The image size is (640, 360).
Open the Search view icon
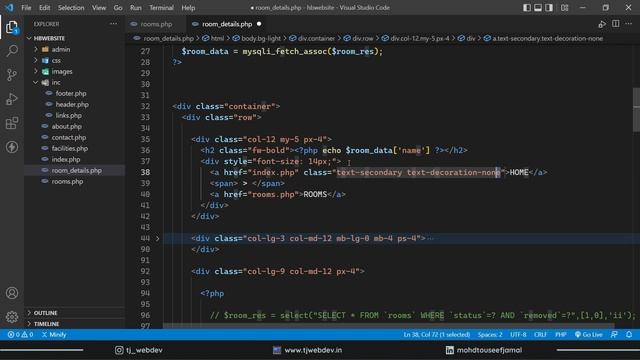click(x=12, y=51)
